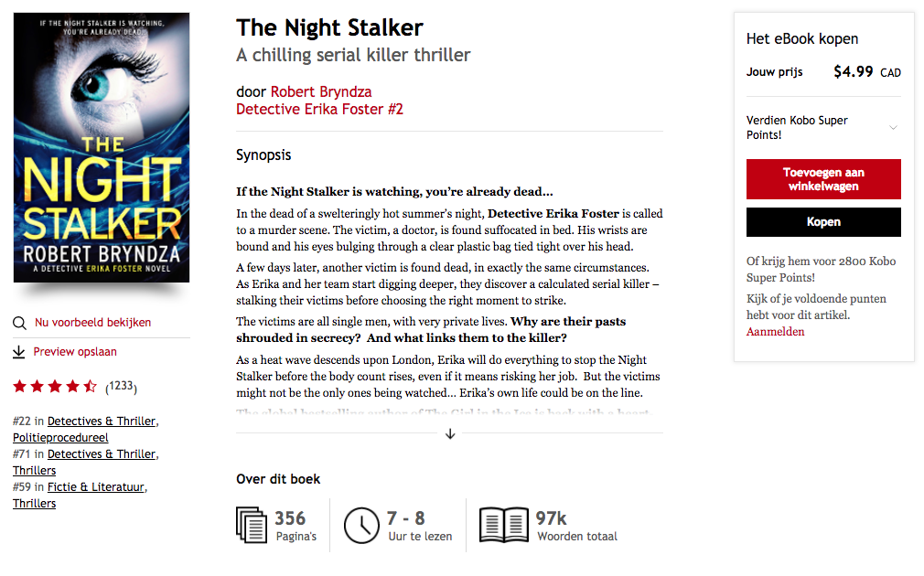Click The Night Stalker book cover
Viewport: 924px width, 576px height.
tap(102, 147)
